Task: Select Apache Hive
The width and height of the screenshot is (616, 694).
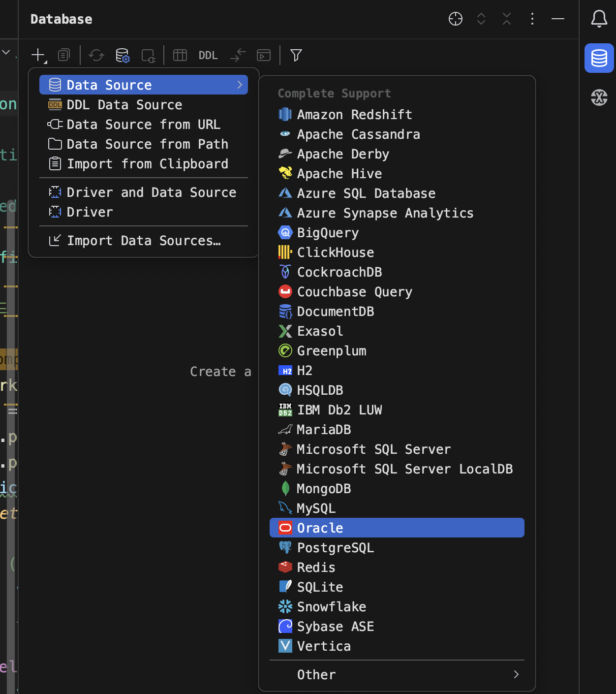Action: pos(397,173)
